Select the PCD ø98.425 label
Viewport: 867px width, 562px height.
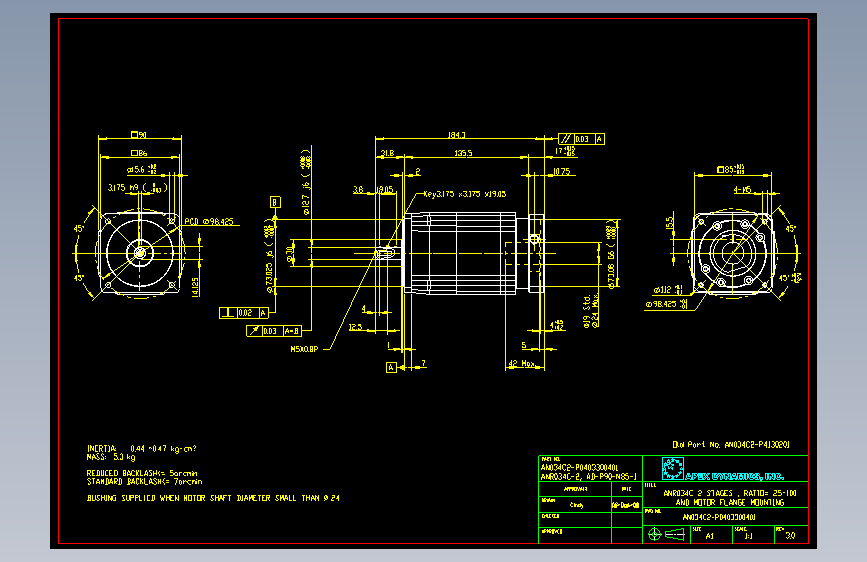pos(208,221)
